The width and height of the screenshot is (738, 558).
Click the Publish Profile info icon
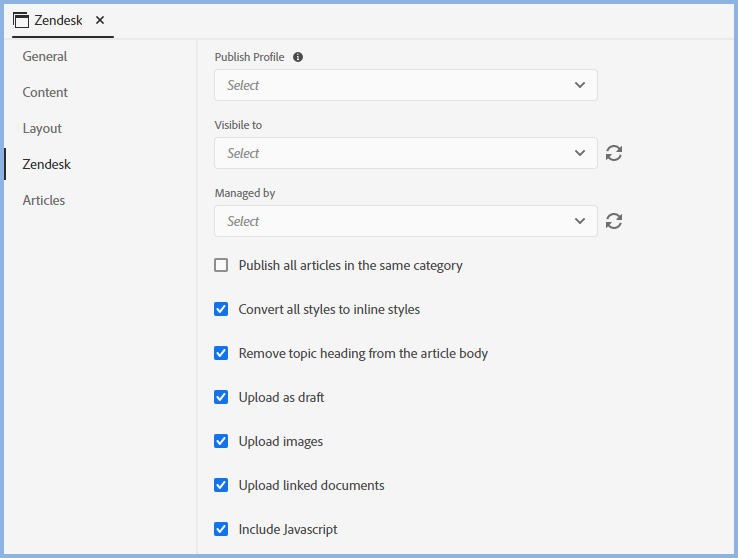tap(298, 57)
